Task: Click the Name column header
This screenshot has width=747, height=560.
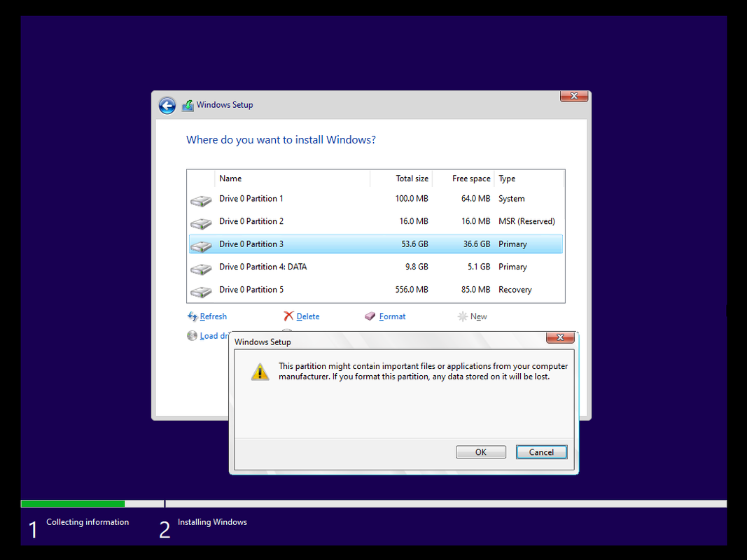Action: 292,178
